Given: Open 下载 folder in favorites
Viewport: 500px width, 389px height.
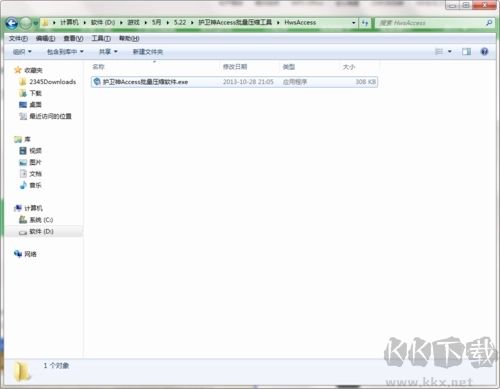Looking at the screenshot, I should tap(35, 93).
